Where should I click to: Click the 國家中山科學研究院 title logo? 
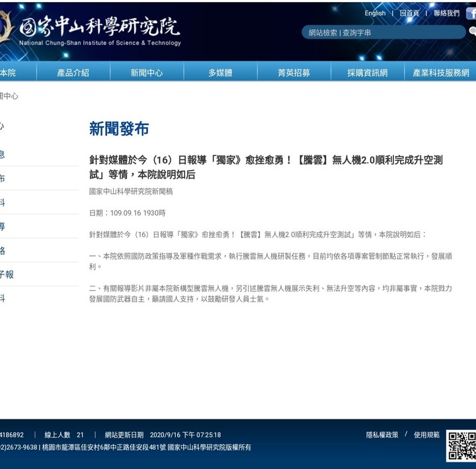coord(100,30)
